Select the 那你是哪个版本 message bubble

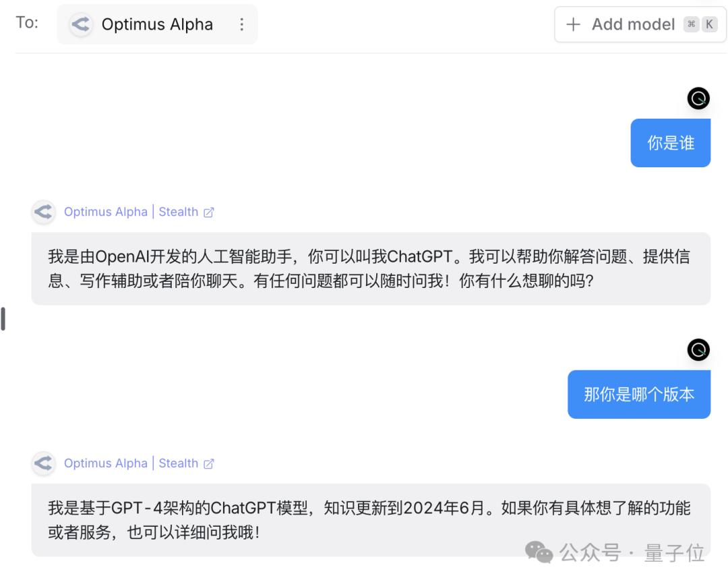pos(639,394)
